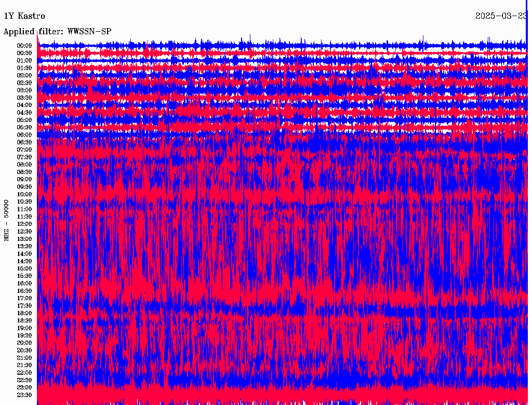The height and width of the screenshot is (405, 532).
Task: Click the 23:30 time marker
Action: tap(24, 395)
